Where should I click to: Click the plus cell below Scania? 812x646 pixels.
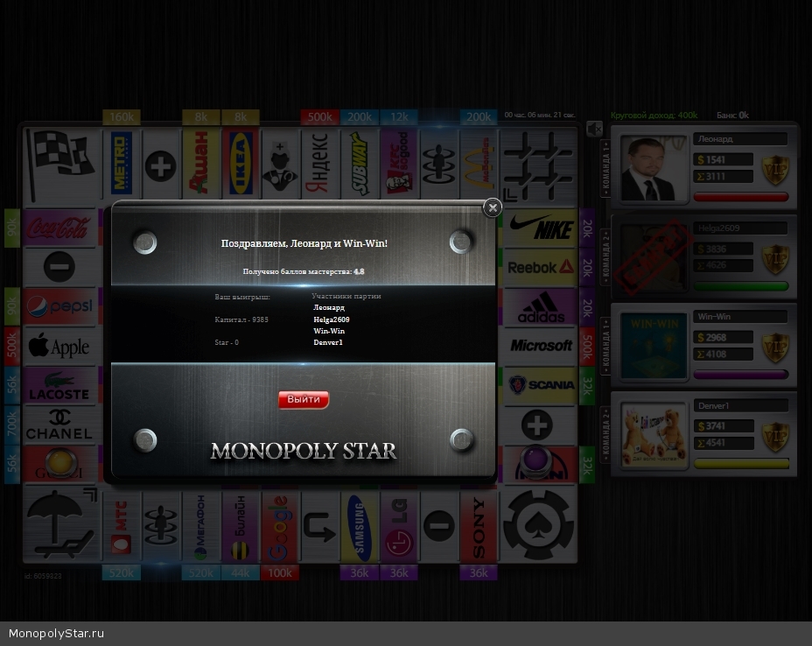click(x=540, y=425)
